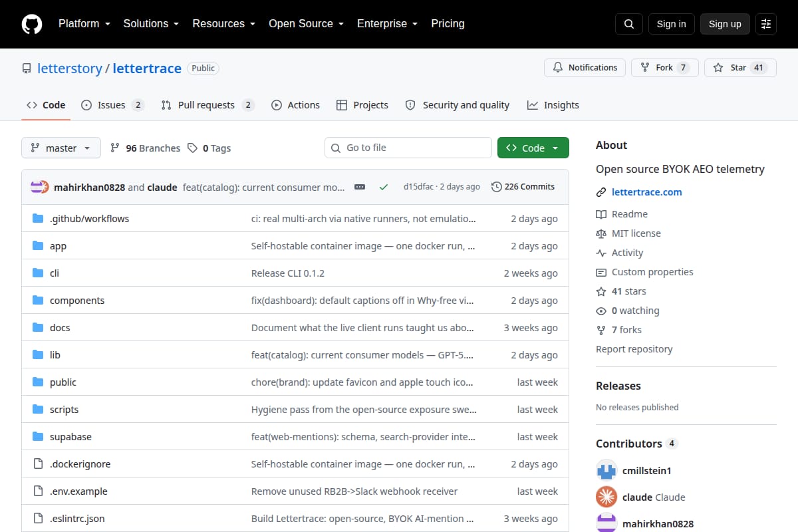798x532 pixels.
Task: Click claude contributor avatar
Action: (x=606, y=497)
